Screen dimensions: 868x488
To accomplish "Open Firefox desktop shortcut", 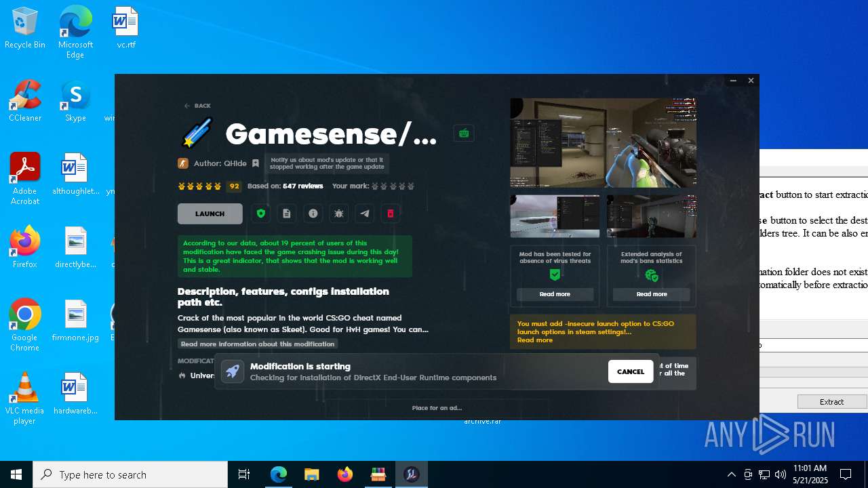I will [x=25, y=247].
